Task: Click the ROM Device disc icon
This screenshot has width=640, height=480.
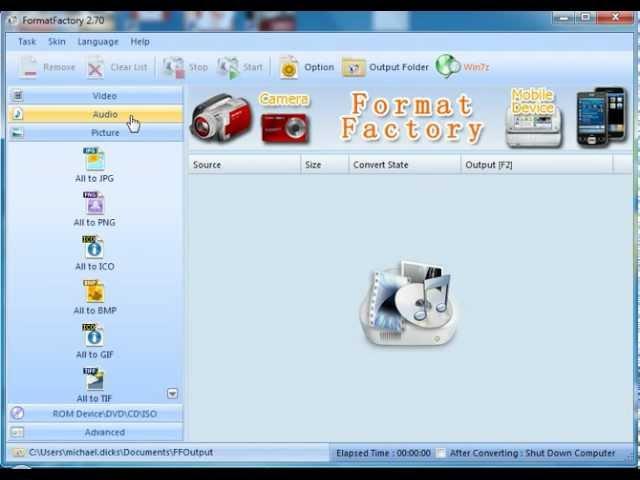Action: click(17, 413)
